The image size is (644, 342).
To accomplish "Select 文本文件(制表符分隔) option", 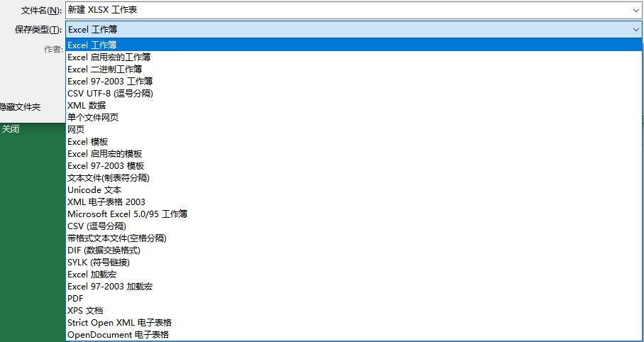I will [354, 177].
